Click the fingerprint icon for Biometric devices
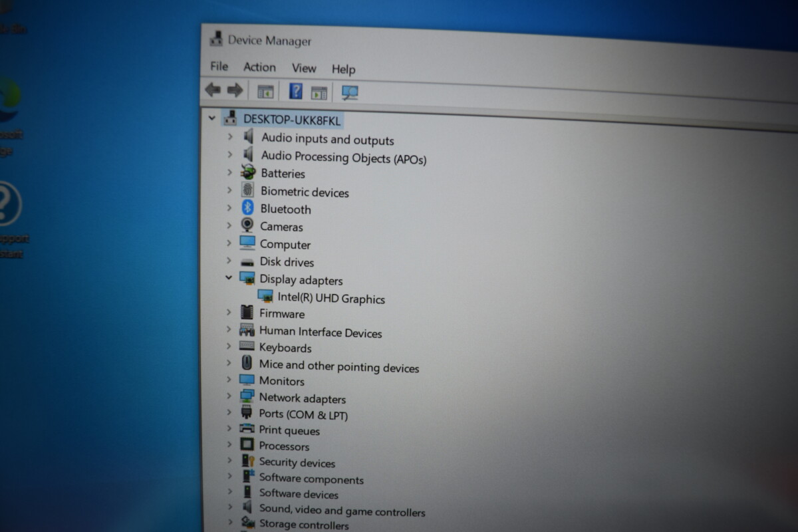The image size is (798, 532). click(x=247, y=190)
